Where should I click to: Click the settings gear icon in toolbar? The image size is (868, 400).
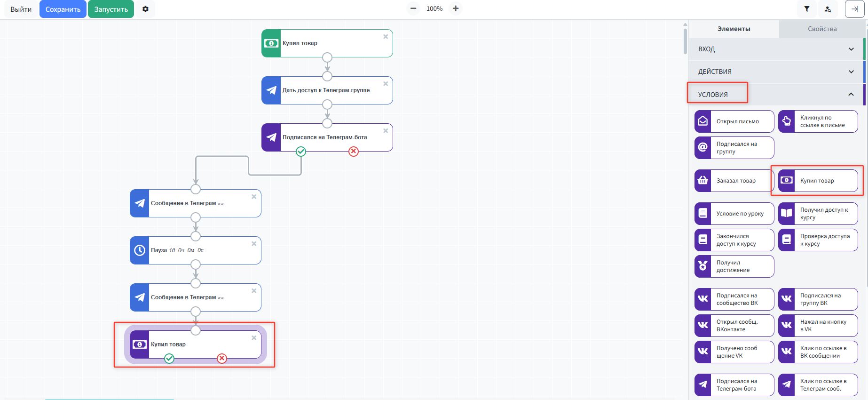[145, 9]
